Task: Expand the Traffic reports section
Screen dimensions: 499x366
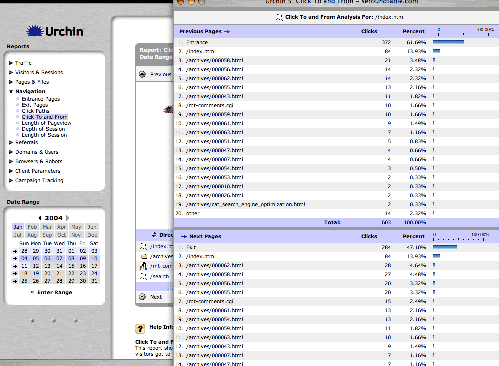Action: [x=11, y=63]
